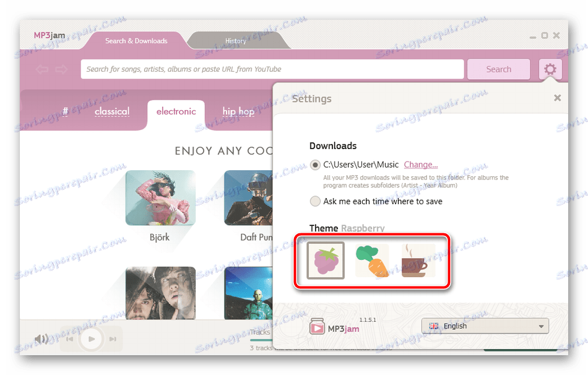588x375 pixels.
Task: Select the coffee cup theme icon
Action: coord(418,261)
